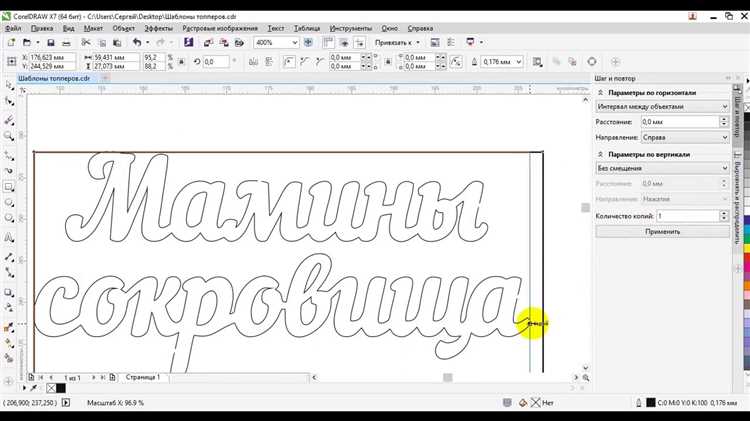Toggle the rounded corner type button
The width and height of the screenshot is (750, 421).
click(x=288, y=62)
